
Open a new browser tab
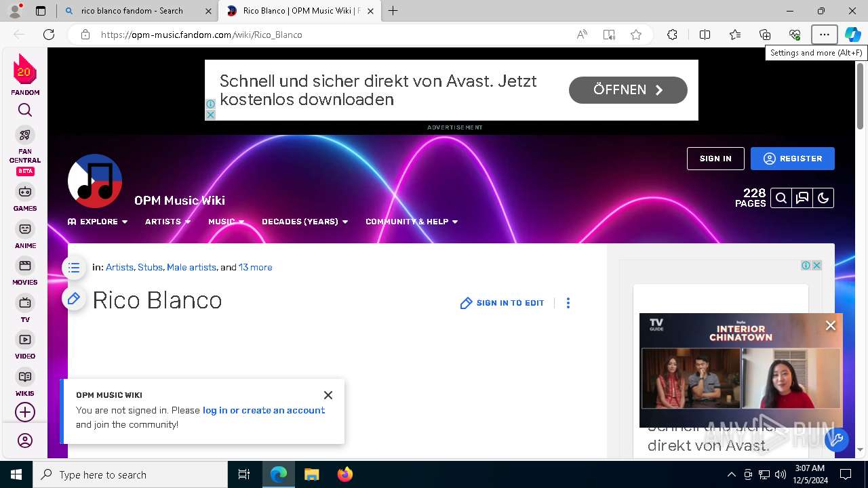point(393,11)
